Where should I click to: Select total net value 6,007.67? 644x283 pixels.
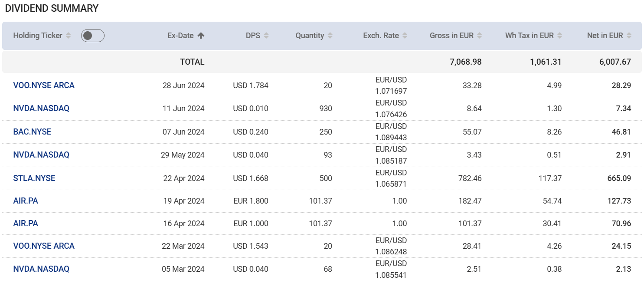(x=615, y=62)
